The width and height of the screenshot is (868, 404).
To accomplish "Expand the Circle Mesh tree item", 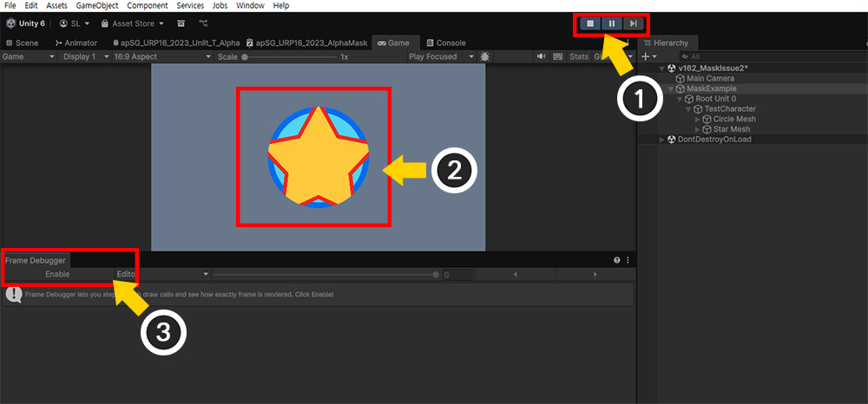I will (697, 119).
